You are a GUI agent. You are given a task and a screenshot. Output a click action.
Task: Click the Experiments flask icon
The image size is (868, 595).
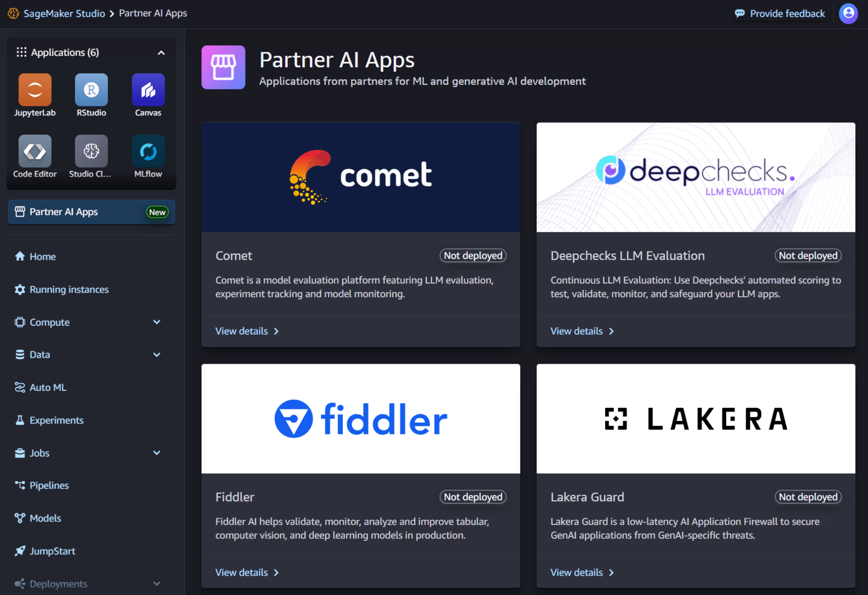point(20,420)
